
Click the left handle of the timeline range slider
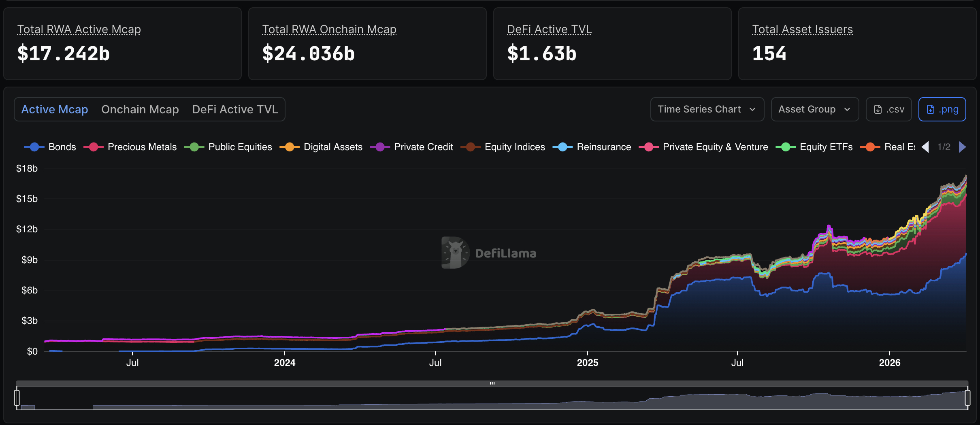[x=17, y=397]
